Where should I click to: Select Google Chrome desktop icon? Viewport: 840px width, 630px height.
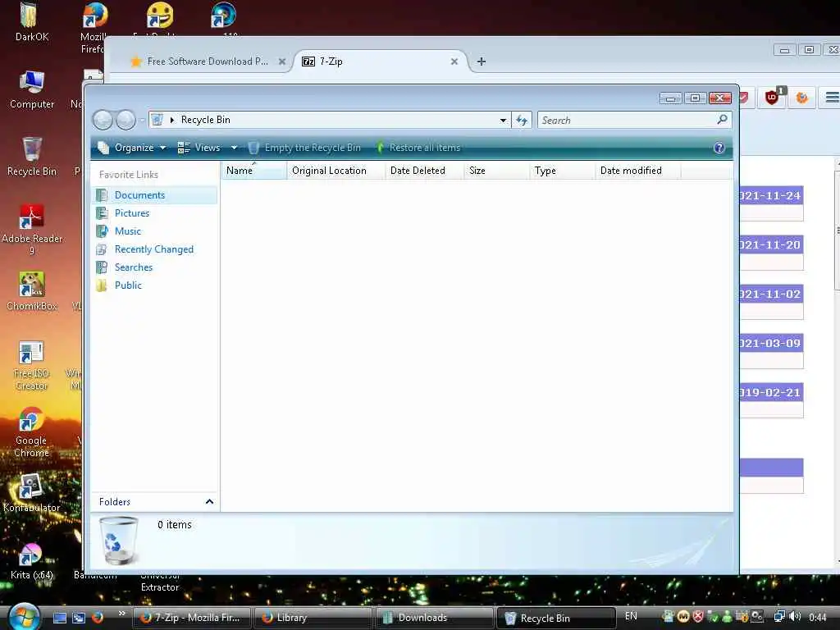[32, 432]
